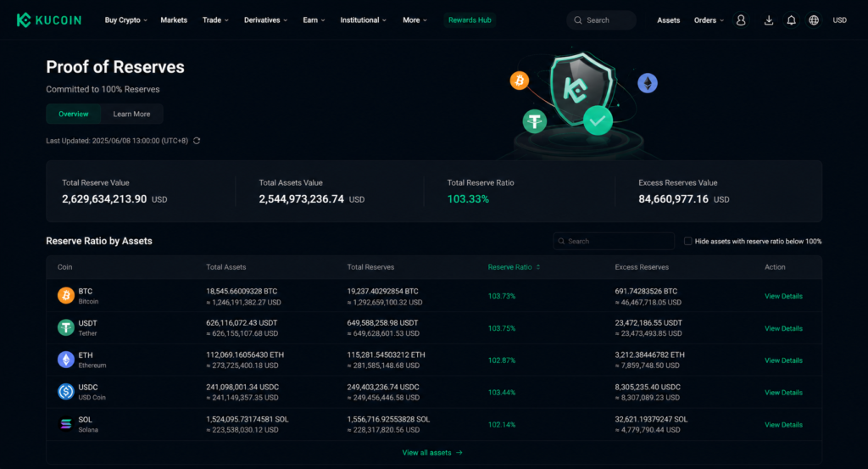868x469 pixels.
Task: Click the Total Reserve Value 2,629,634,213.90
Action: [104, 199]
